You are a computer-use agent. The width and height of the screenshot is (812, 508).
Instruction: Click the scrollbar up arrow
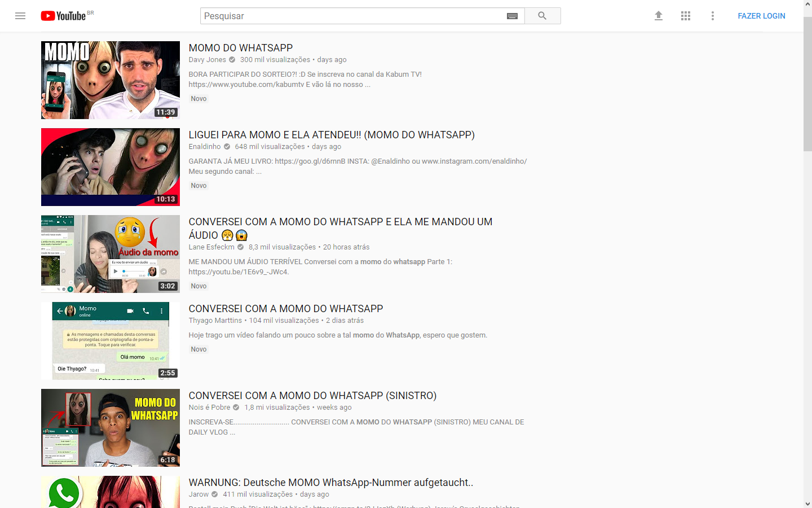[807, 4]
